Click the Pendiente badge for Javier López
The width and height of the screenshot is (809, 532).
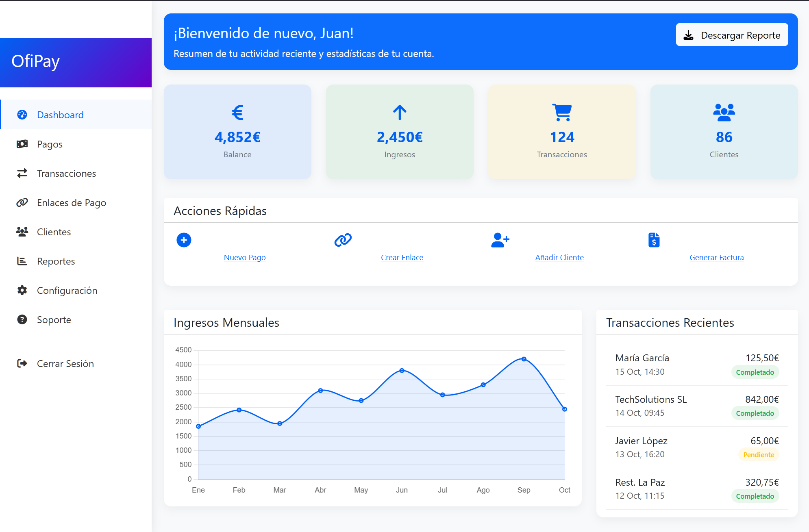758,455
